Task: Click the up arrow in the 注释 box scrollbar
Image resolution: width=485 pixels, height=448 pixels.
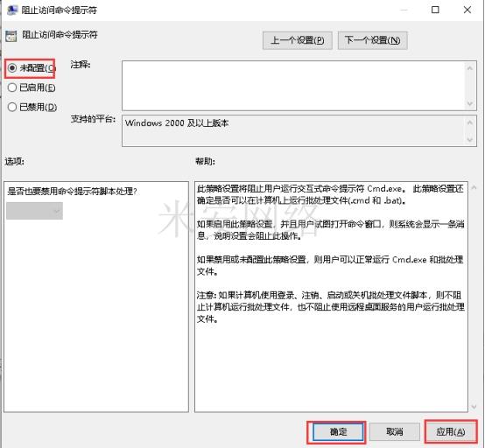Action: 470,68
